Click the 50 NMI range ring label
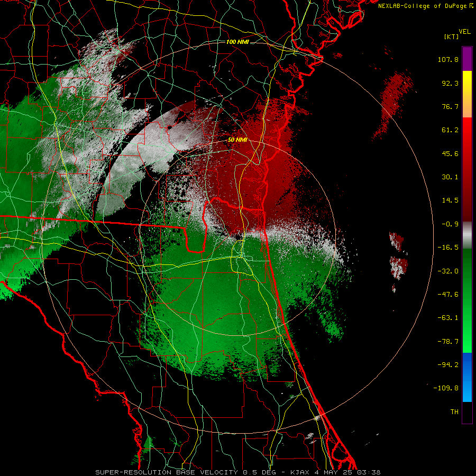This screenshot has height=476, width=476. click(x=237, y=140)
